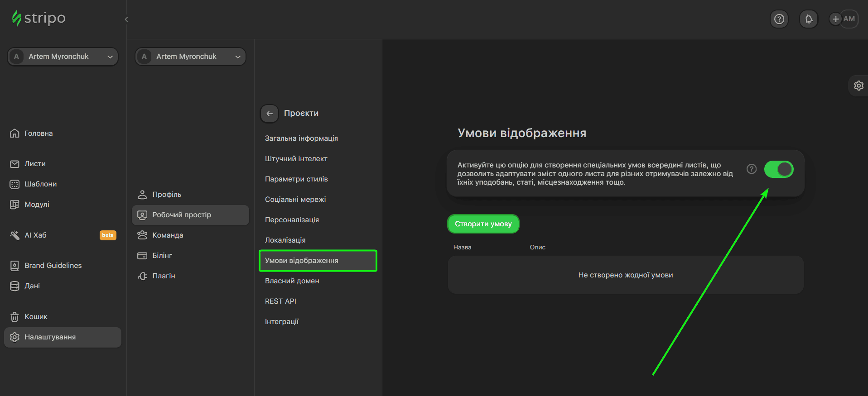Screen dimensions: 868x396
Task: Click the AI Хаб magic wand icon
Action: [14, 235]
